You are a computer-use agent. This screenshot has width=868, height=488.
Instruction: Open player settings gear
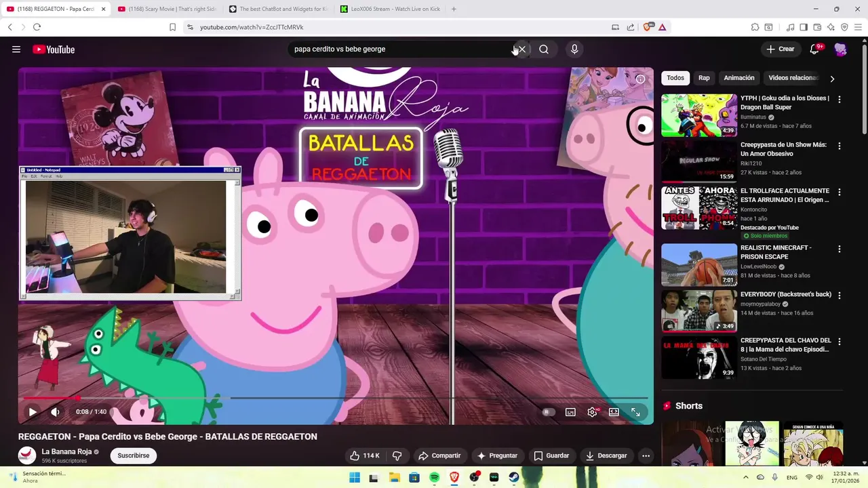click(592, 412)
